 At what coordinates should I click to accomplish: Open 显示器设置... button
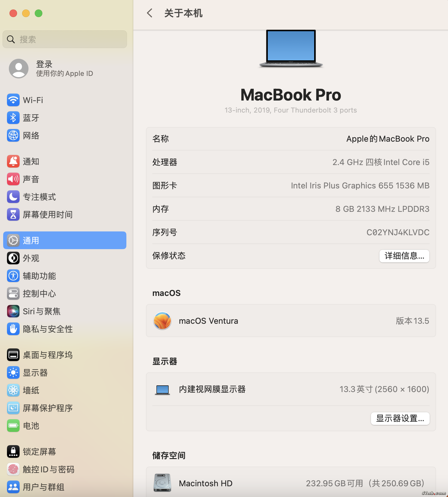tap(400, 418)
